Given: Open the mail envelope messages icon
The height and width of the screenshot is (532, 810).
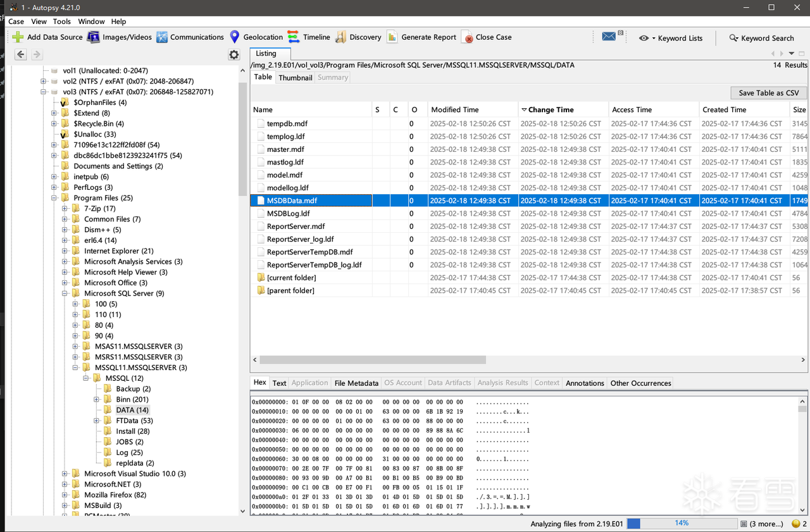Looking at the screenshot, I should click(x=610, y=37).
